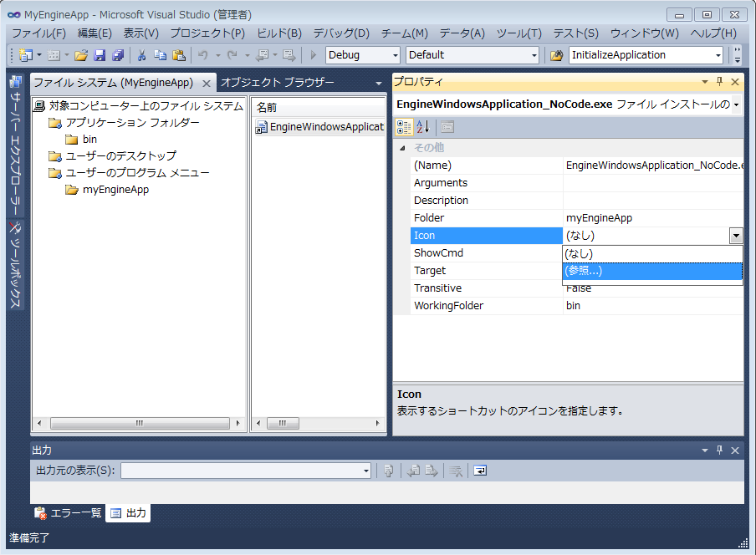Image resolution: width=756 pixels, height=555 pixels.
Task: Open the properties object selector dropdown
Action: tap(736, 104)
